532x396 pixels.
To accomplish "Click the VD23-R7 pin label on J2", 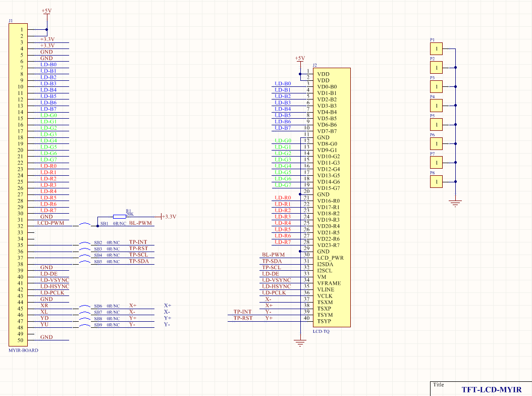I will pos(328,244).
